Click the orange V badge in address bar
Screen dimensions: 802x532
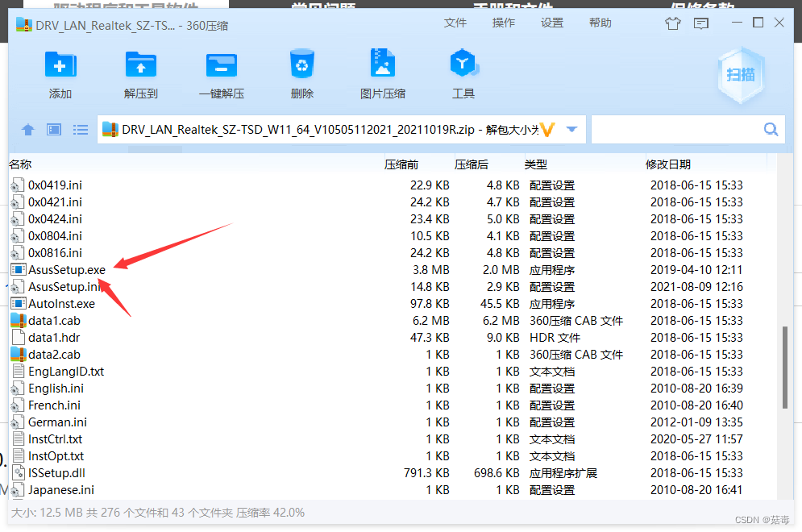tap(547, 130)
